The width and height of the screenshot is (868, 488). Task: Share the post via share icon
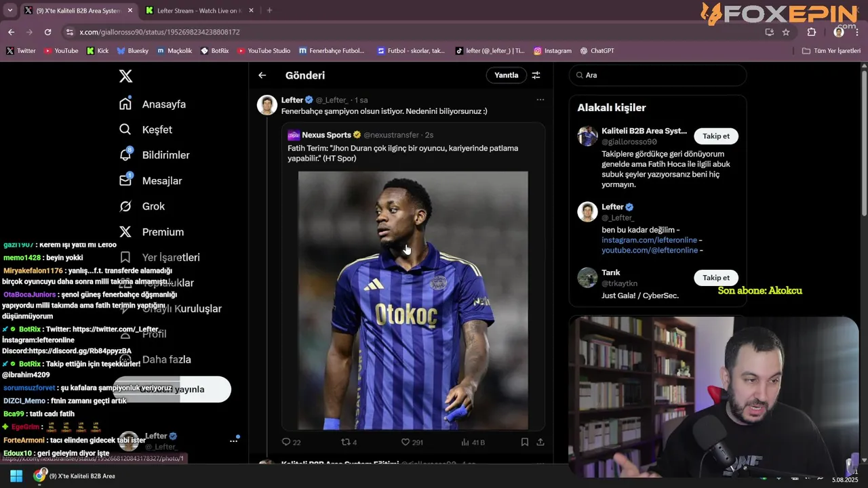[x=540, y=442]
